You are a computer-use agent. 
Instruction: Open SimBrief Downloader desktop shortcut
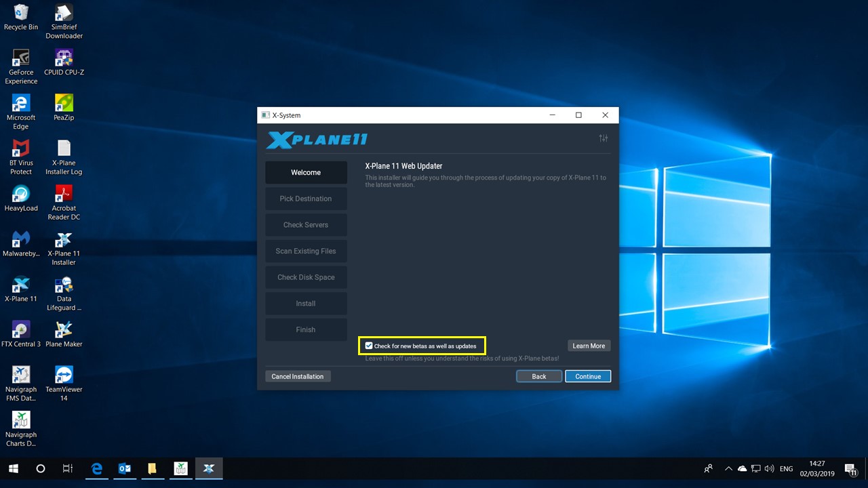tap(64, 22)
